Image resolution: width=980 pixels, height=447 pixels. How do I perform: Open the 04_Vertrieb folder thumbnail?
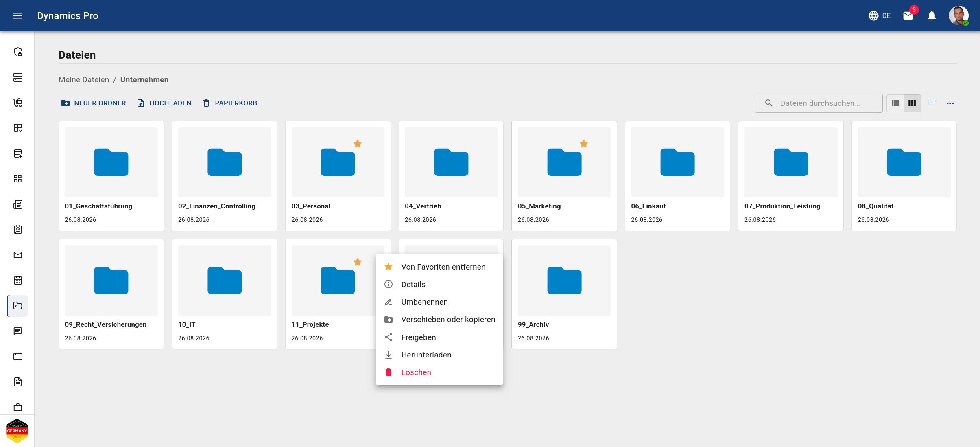(x=451, y=162)
